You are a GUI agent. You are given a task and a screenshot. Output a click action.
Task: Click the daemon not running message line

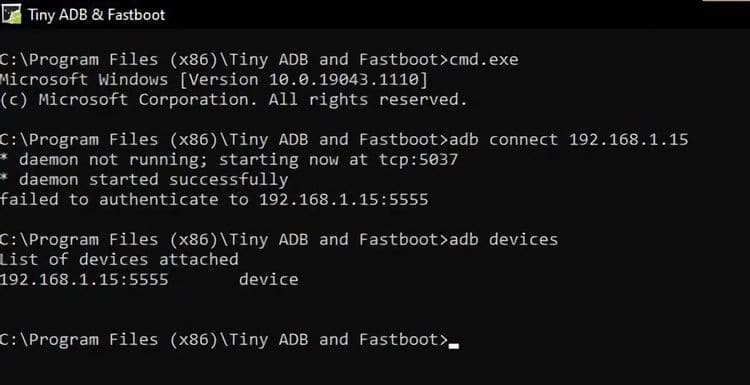(x=229, y=160)
